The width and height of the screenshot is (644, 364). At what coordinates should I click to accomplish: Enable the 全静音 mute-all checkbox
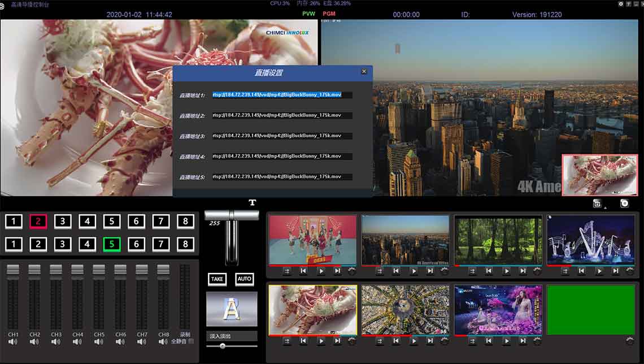pyautogui.click(x=191, y=341)
